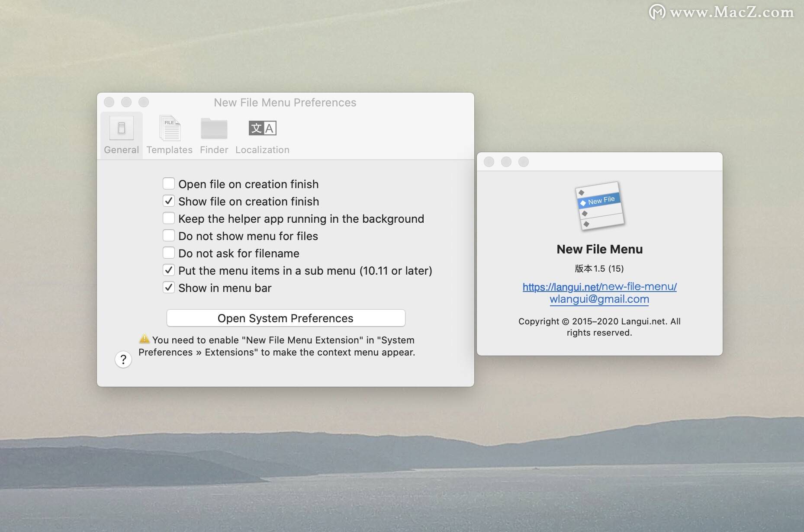Viewport: 804px width, 532px height.
Task: Open the Finder folder icon
Action: click(x=214, y=128)
